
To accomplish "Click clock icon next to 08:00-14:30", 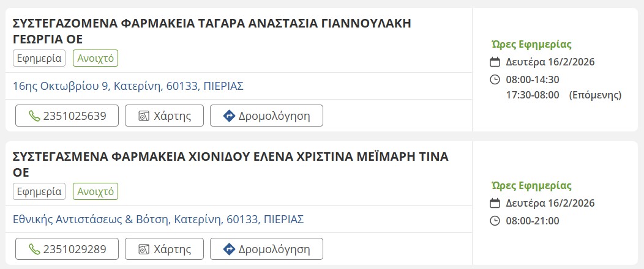I will click(495, 79).
